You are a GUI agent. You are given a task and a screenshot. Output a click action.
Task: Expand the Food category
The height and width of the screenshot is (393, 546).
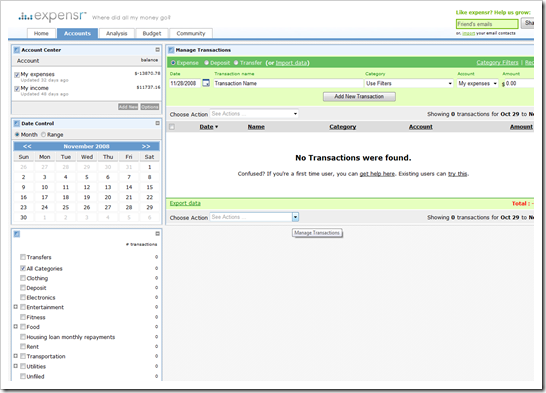pyautogui.click(x=15, y=327)
